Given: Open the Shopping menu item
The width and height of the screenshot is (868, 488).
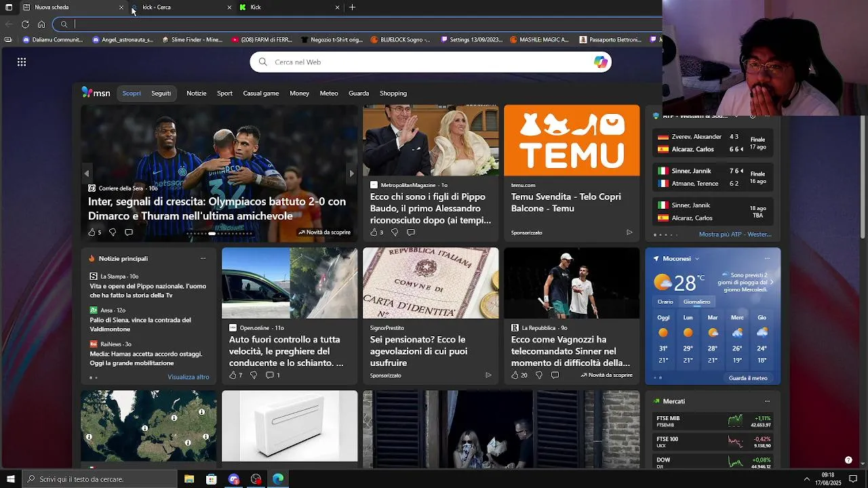Looking at the screenshot, I should 393,94.
